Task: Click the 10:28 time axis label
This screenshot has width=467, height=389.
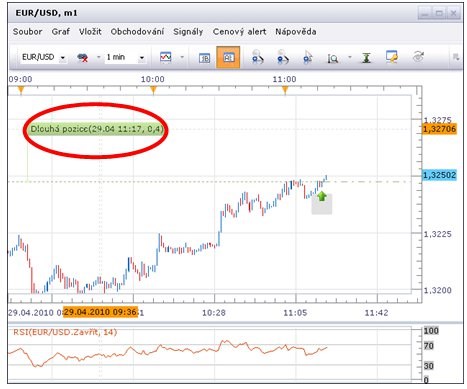Action: click(x=214, y=313)
